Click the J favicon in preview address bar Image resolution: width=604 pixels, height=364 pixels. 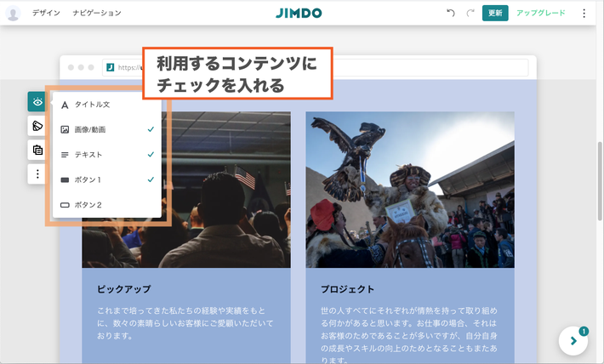tap(111, 67)
